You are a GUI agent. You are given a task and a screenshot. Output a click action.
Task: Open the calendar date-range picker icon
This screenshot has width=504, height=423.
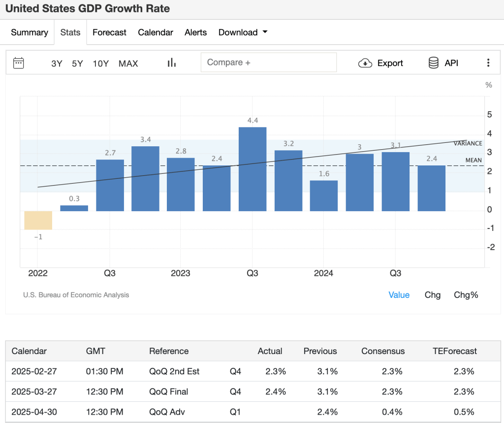pyautogui.click(x=19, y=63)
